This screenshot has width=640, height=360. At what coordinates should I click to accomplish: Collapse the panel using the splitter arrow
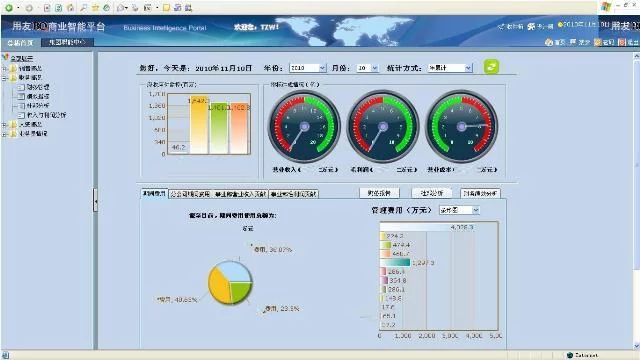click(95, 201)
